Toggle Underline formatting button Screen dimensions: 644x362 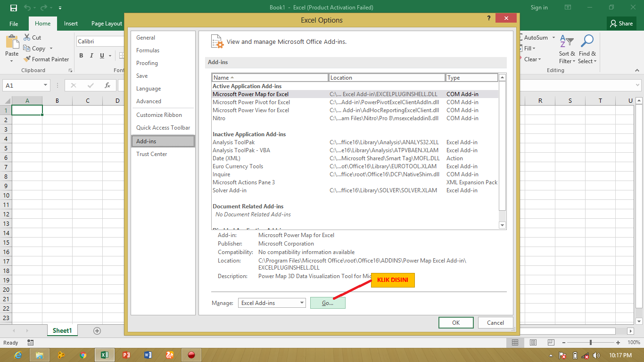[x=102, y=56]
